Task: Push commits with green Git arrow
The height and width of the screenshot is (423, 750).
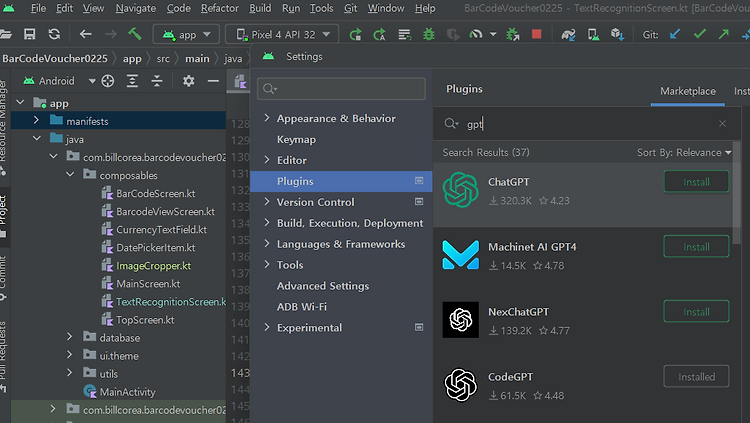Action: tap(724, 34)
